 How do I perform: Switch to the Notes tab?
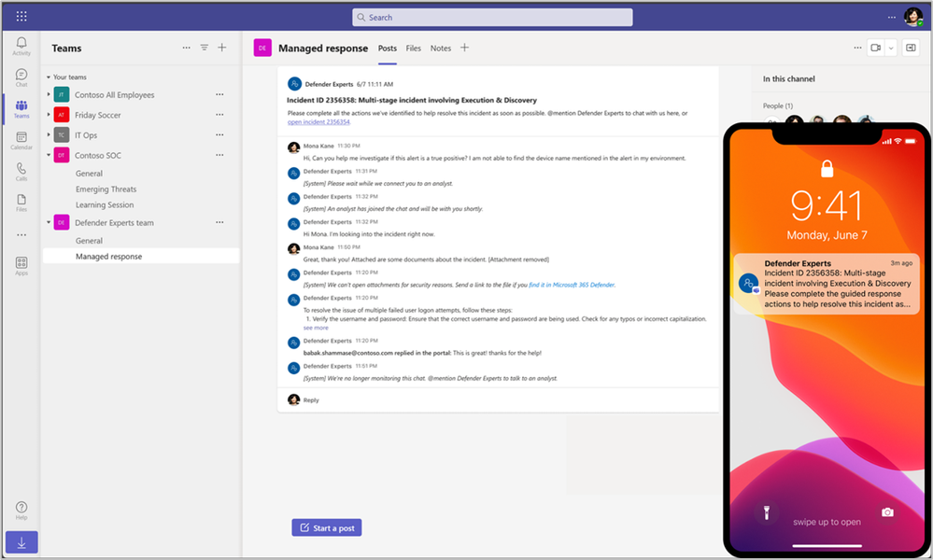coord(441,49)
